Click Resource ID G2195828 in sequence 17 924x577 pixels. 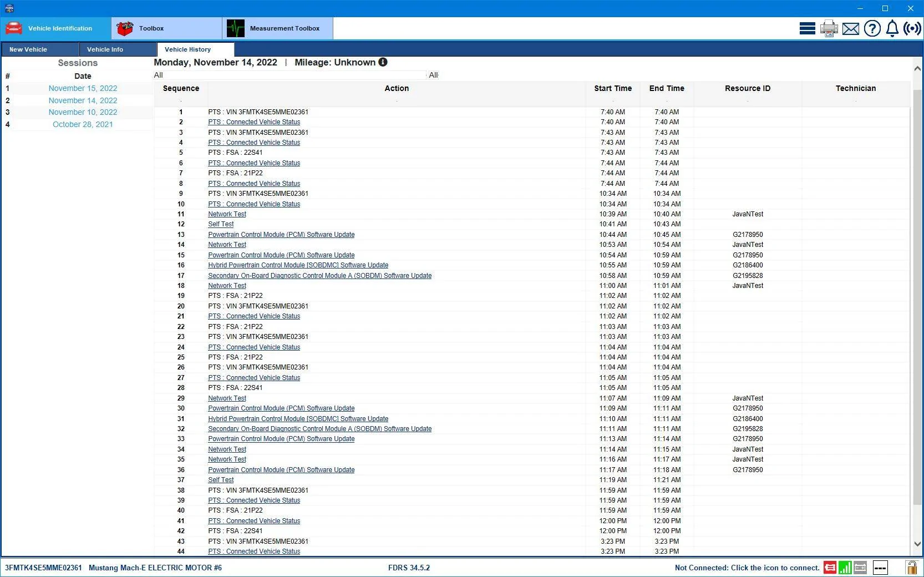click(748, 276)
